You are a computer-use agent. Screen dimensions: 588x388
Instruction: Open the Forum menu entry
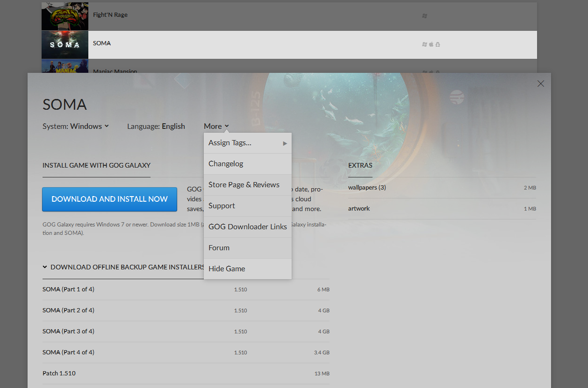[248, 248]
